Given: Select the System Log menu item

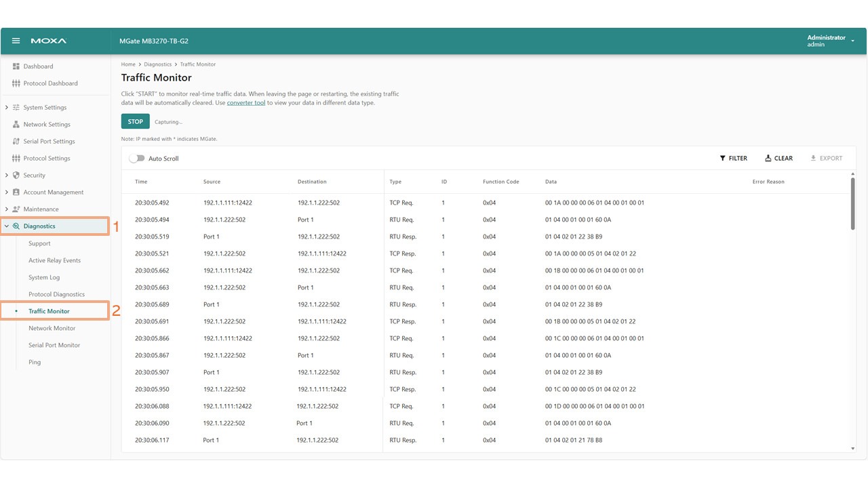Looking at the screenshot, I should coord(44,277).
